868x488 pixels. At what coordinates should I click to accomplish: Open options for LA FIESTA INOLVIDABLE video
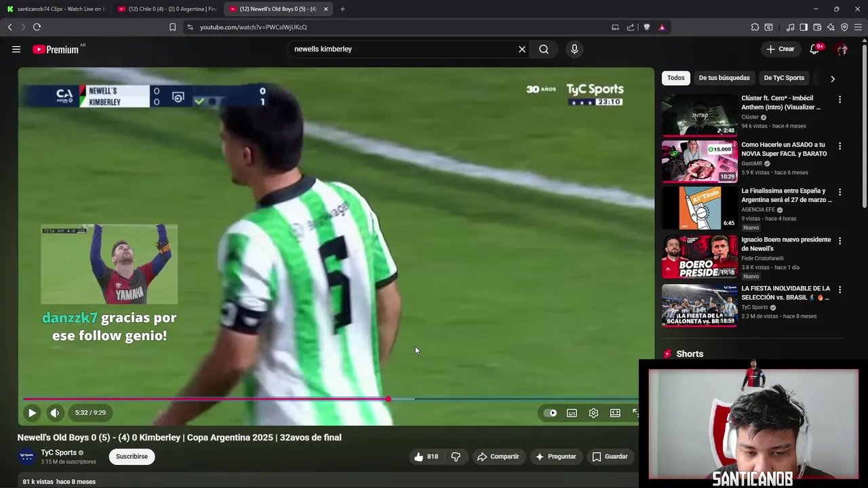pos(840,289)
